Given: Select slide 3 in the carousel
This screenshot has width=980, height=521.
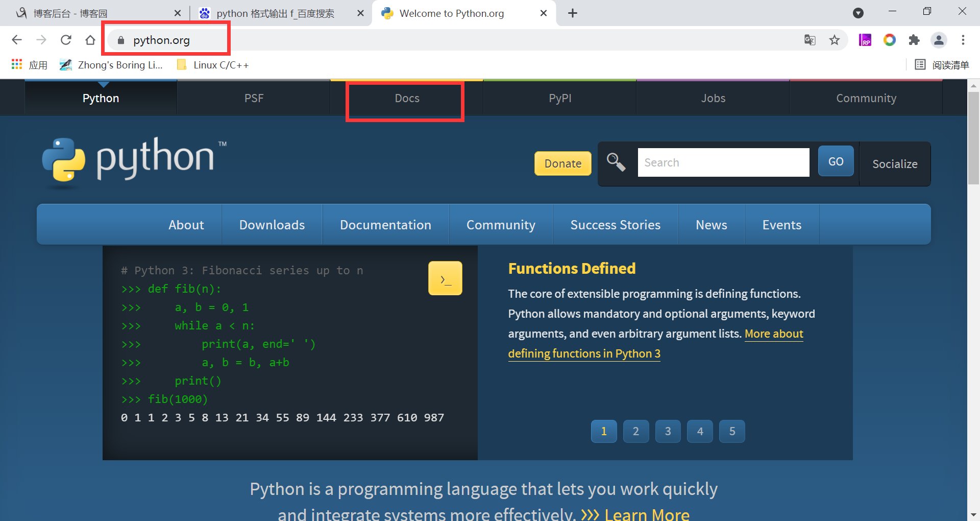Looking at the screenshot, I should [x=668, y=431].
